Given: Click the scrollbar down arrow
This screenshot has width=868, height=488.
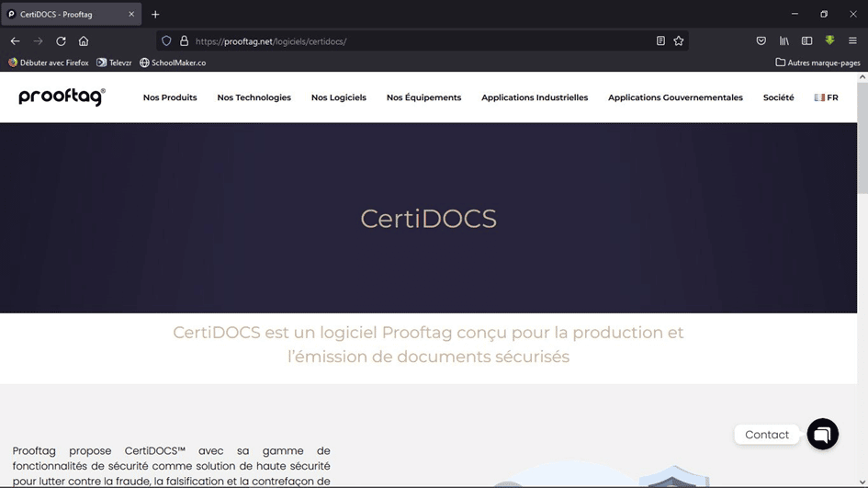Looking at the screenshot, I should click(x=862, y=482).
